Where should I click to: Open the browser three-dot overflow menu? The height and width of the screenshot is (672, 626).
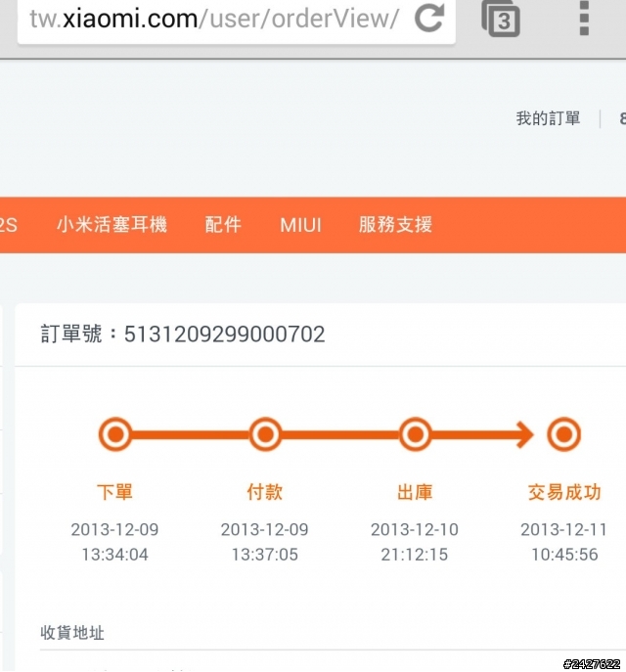(x=584, y=18)
